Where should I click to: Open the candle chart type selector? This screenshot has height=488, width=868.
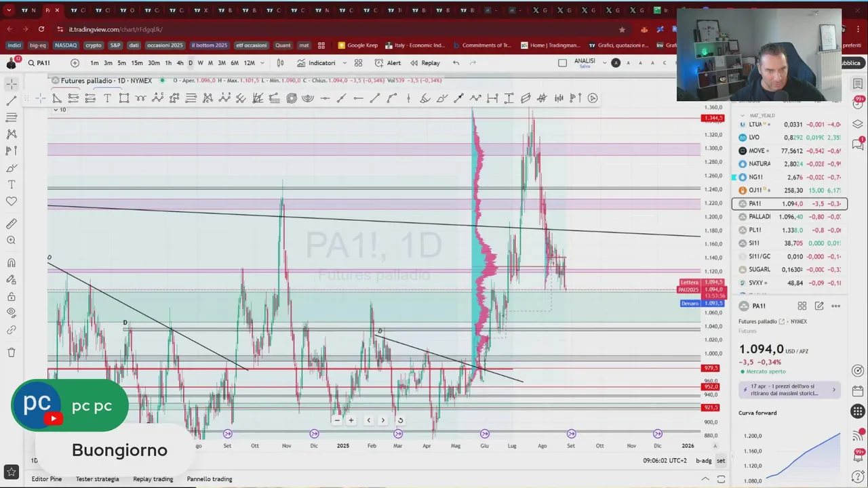click(280, 63)
